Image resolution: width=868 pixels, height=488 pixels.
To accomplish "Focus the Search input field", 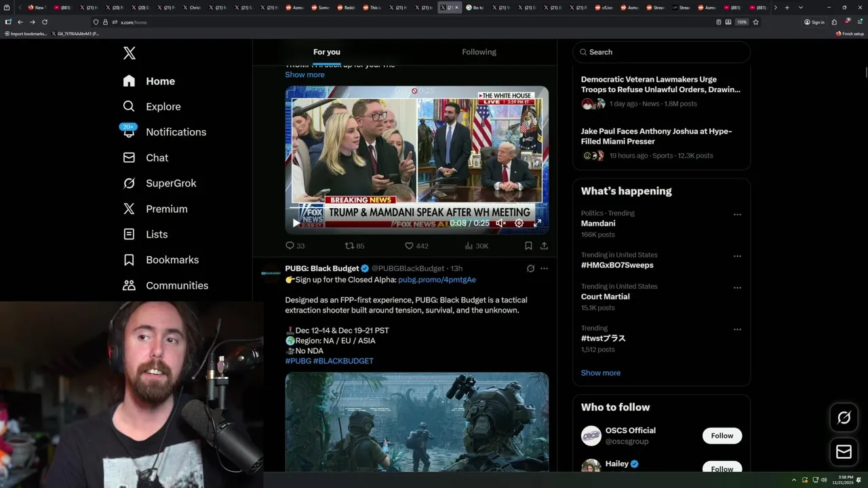I will tap(661, 52).
